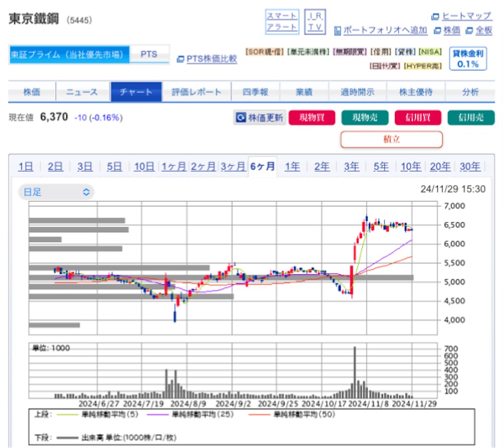503x448 pixels.
Task: Click the 信用買 button
Action: click(418, 118)
